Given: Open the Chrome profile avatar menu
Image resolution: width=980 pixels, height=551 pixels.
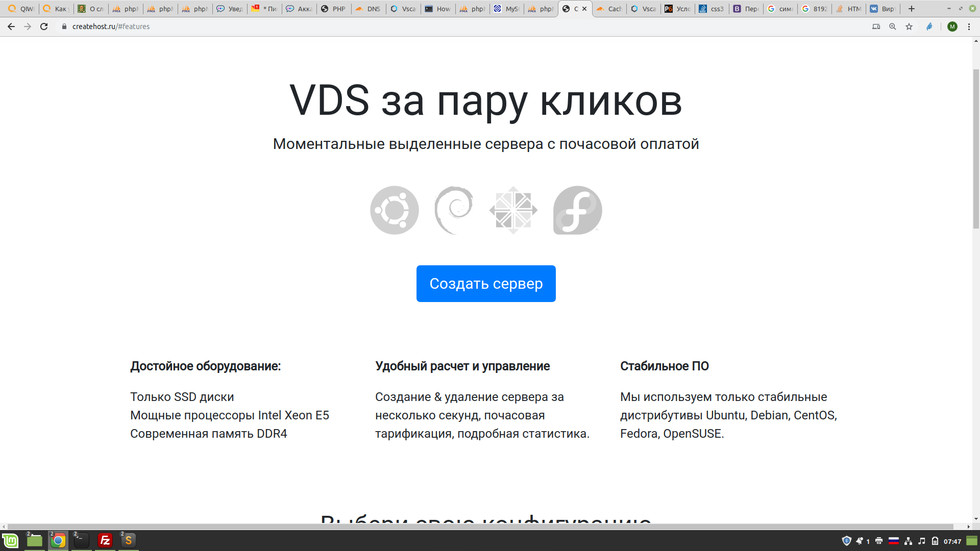Looking at the screenshot, I should point(952,27).
